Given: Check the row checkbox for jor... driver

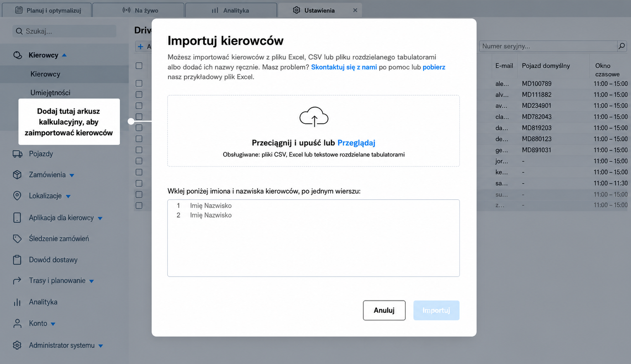Looking at the screenshot, I should click(139, 161).
